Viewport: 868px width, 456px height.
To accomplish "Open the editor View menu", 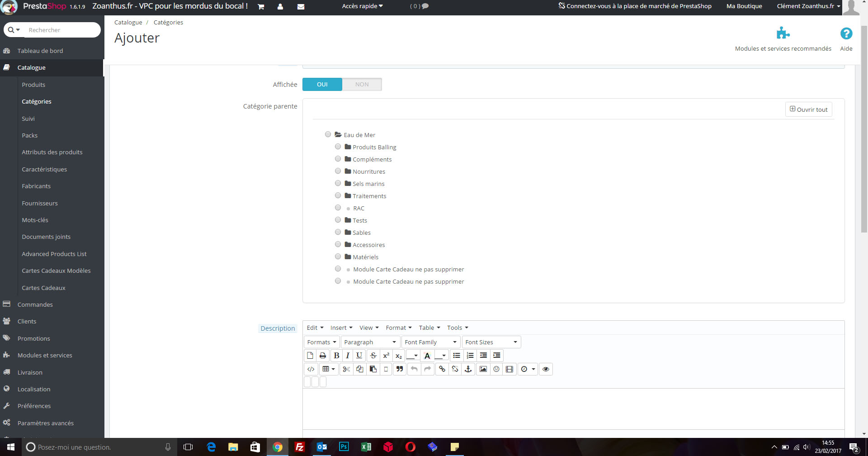I will pyautogui.click(x=369, y=328).
